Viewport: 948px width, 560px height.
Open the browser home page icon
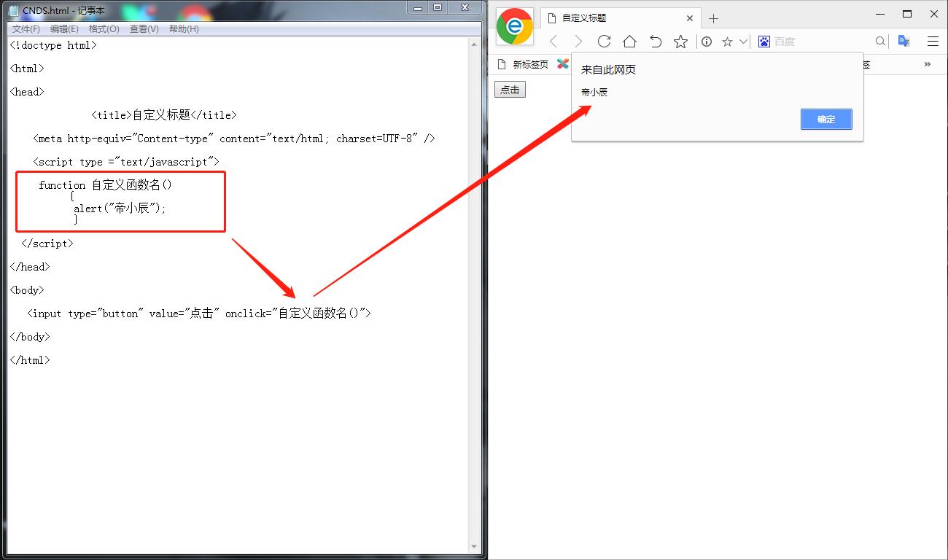(629, 42)
